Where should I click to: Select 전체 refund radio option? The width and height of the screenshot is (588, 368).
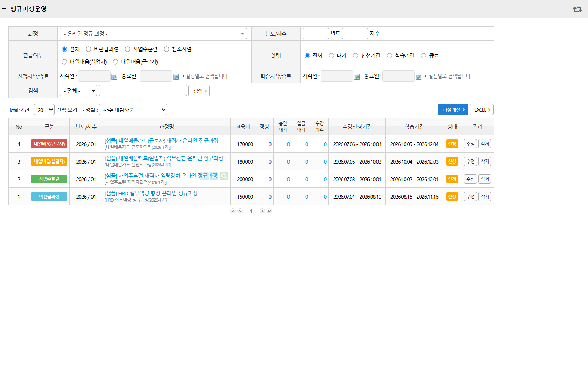point(64,49)
